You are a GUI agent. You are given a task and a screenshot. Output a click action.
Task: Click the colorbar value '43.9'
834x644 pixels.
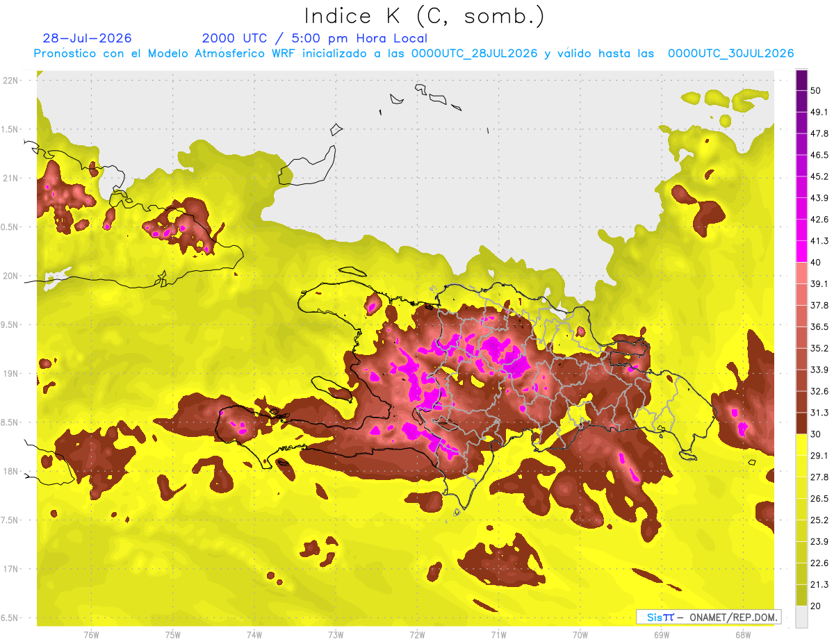click(819, 199)
